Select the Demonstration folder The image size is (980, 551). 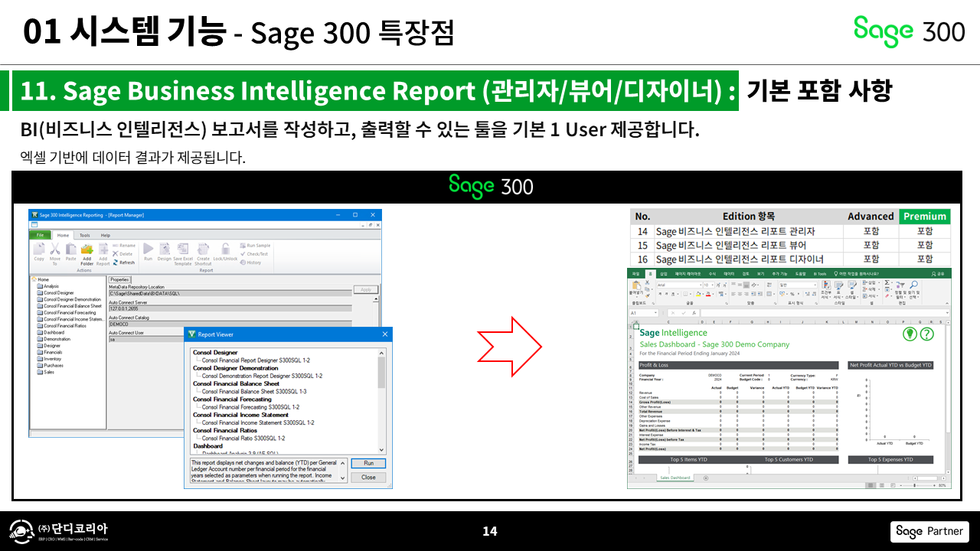[54, 339]
